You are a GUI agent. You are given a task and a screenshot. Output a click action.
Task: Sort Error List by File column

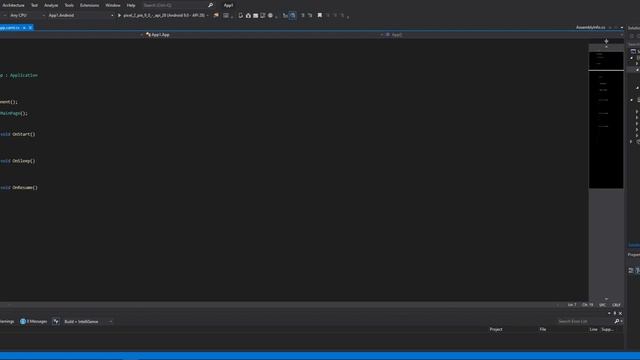tap(543, 329)
